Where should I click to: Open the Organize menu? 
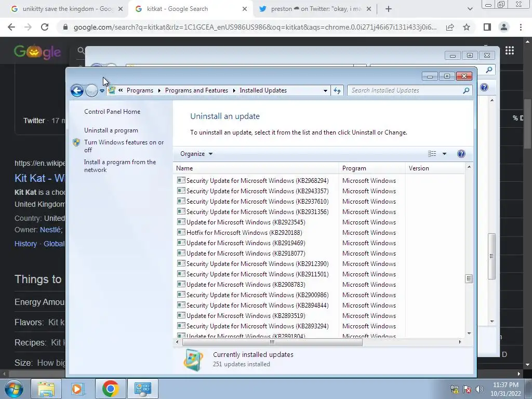(196, 154)
